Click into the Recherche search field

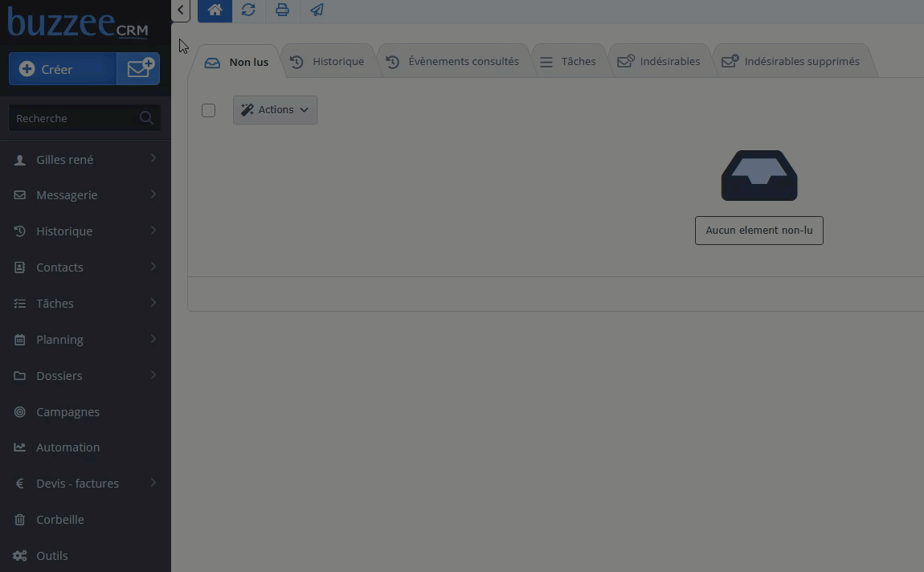point(72,118)
